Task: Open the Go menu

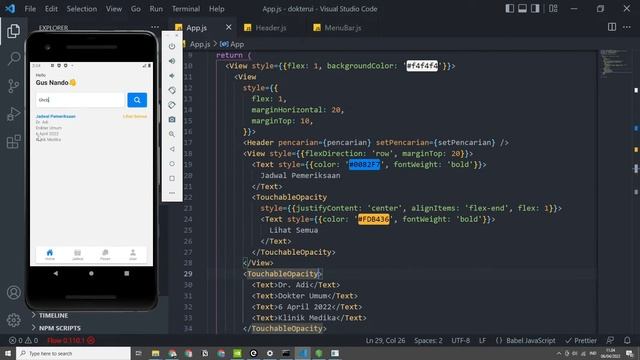Action: [136, 9]
